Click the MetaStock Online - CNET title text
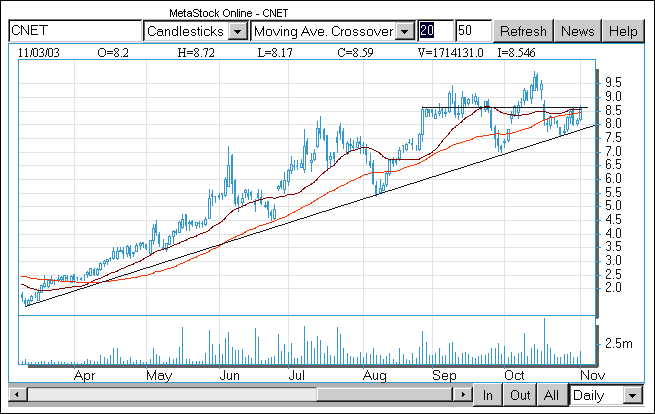 [228, 13]
